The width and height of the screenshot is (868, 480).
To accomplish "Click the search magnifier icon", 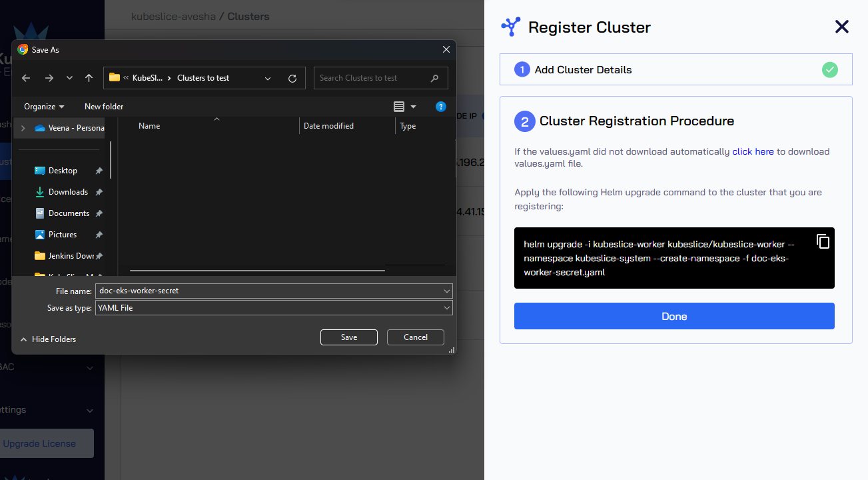I will coord(435,78).
